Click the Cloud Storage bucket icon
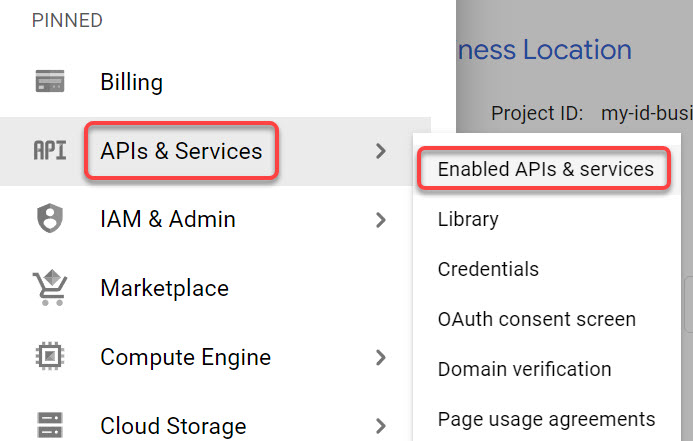 click(x=49, y=425)
